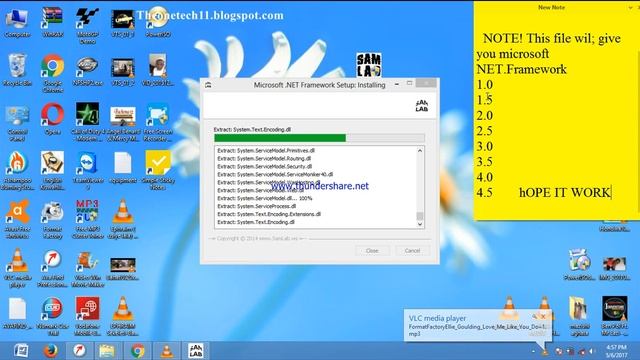This screenshot has width=640, height=360.
Task: Click the Close button in the installer dialog
Action: coord(372,251)
